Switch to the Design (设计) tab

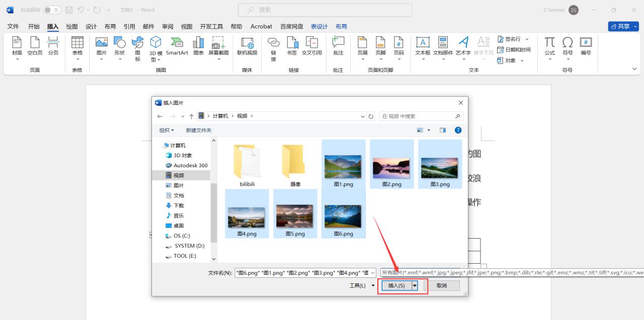[x=91, y=26]
